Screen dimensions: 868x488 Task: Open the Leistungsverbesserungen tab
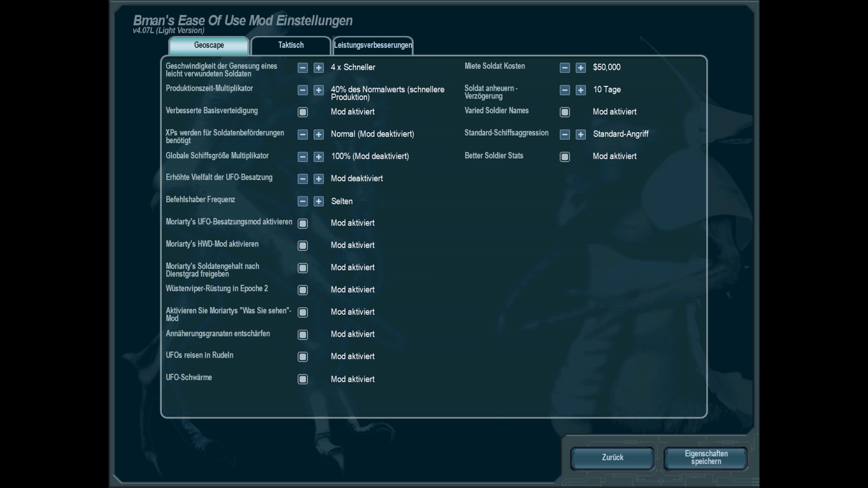tap(373, 45)
